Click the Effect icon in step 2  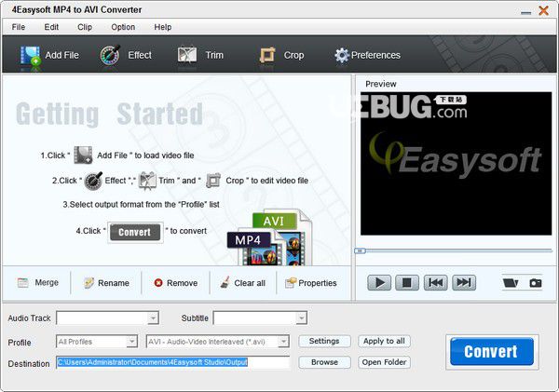coord(93,181)
